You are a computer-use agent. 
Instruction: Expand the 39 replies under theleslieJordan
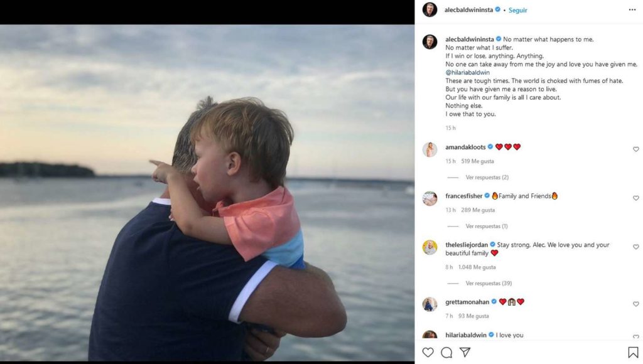coord(488,283)
